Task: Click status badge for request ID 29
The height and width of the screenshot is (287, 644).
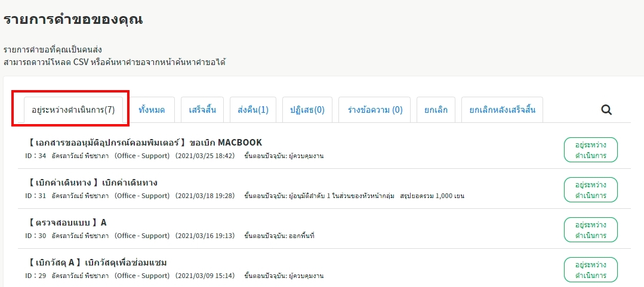Action: pyautogui.click(x=590, y=270)
